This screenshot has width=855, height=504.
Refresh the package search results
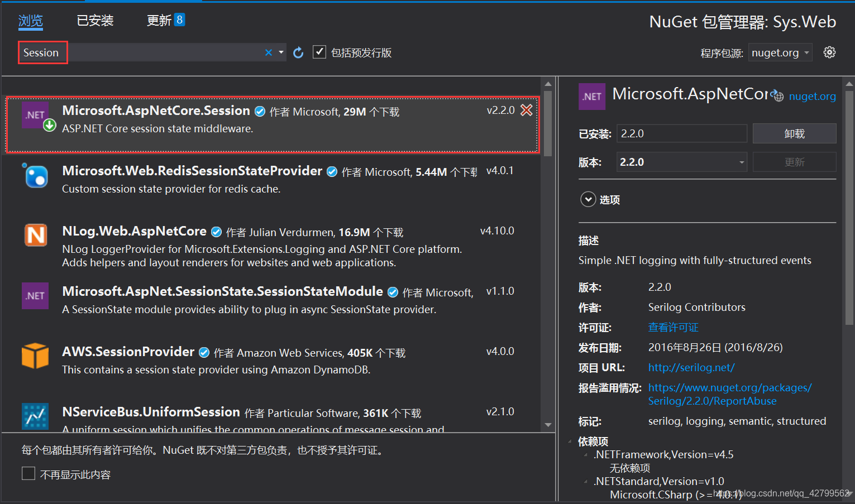tap(298, 52)
